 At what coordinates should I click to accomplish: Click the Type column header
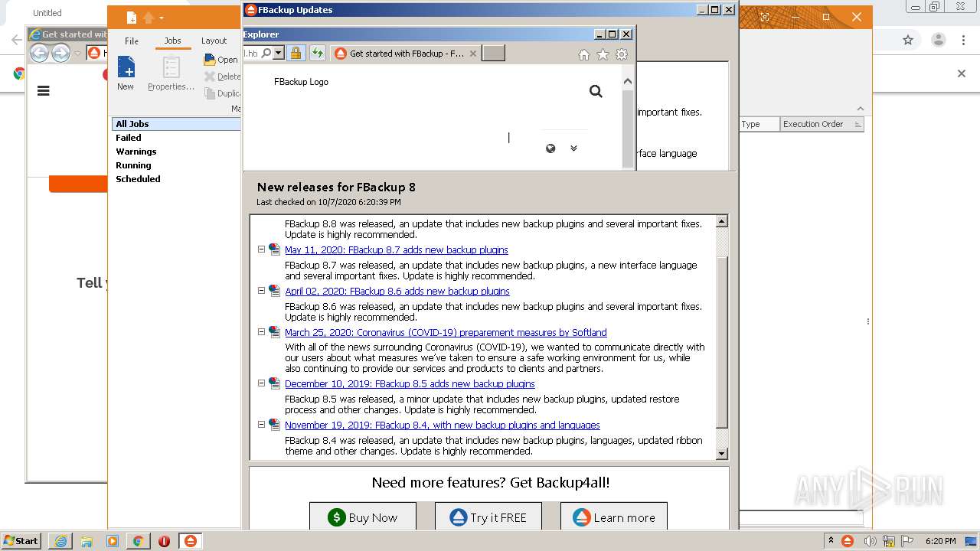tap(759, 124)
